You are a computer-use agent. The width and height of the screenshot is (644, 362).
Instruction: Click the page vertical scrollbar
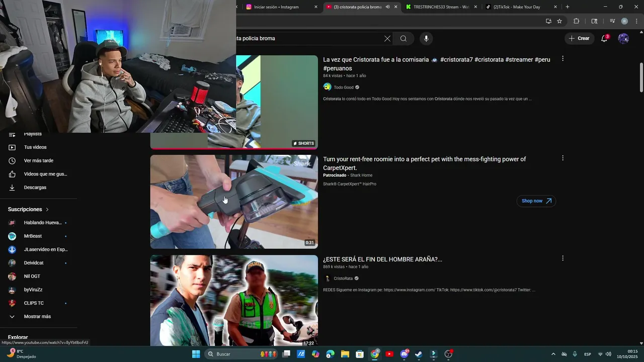point(641,77)
